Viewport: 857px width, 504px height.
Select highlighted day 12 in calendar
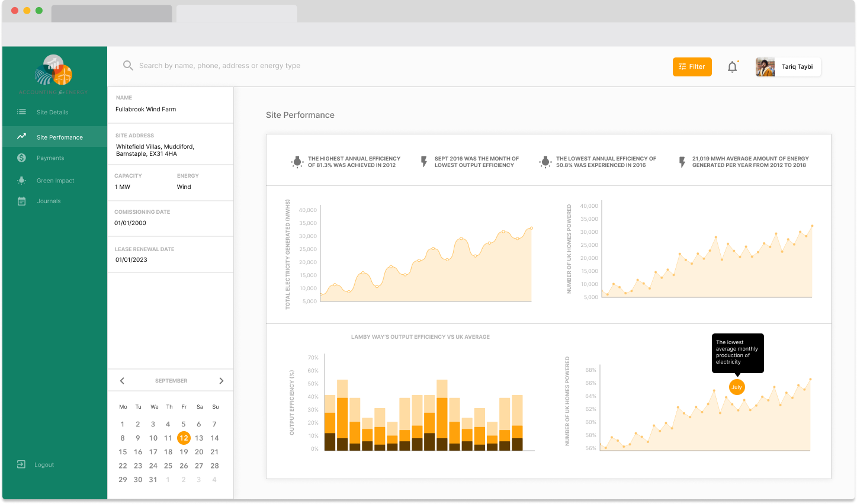coord(184,438)
